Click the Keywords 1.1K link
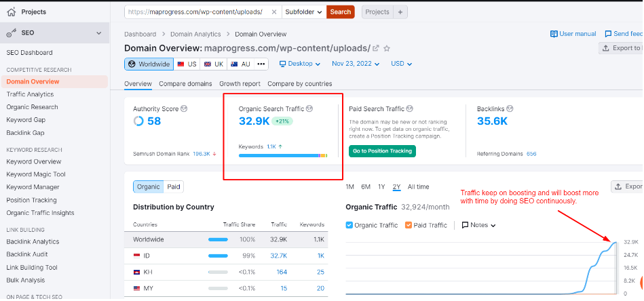This screenshot has width=644, height=301. 271,146
